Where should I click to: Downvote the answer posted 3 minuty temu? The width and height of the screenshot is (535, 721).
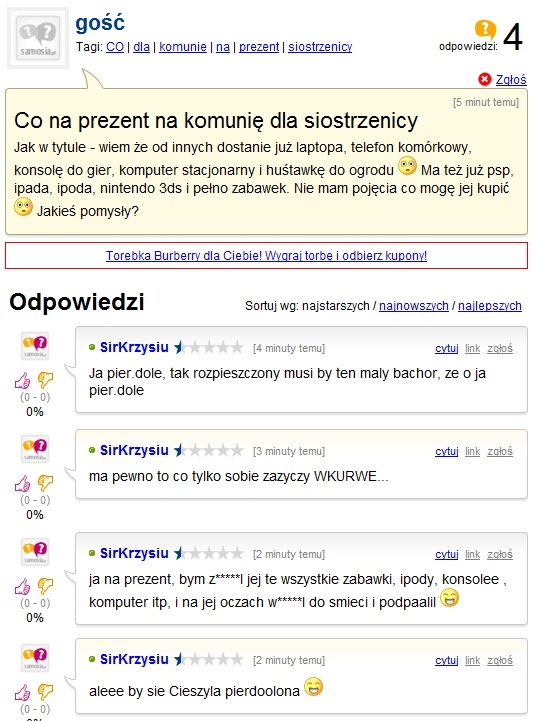coord(45,483)
